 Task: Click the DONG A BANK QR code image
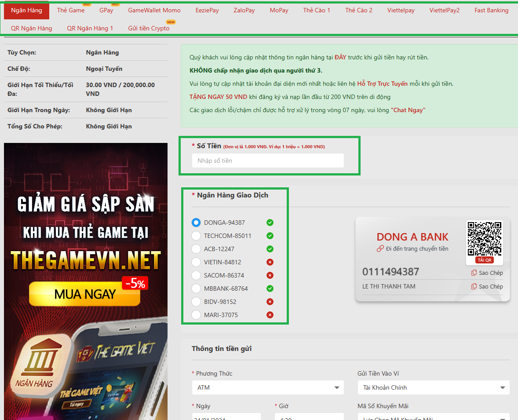[484, 238]
